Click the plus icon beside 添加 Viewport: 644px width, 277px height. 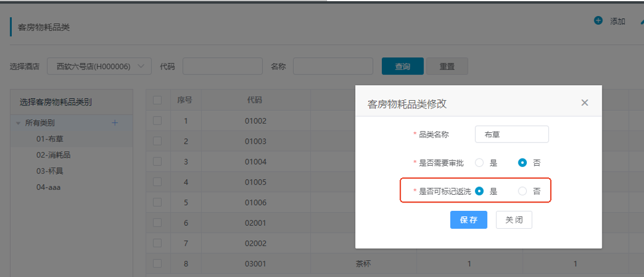(598, 21)
